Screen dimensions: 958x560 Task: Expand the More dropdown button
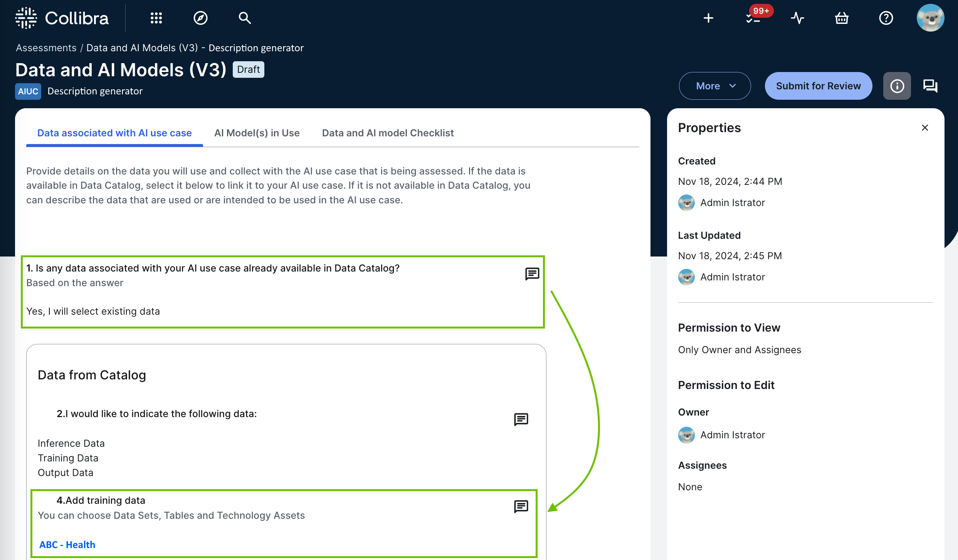pos(715,86)
